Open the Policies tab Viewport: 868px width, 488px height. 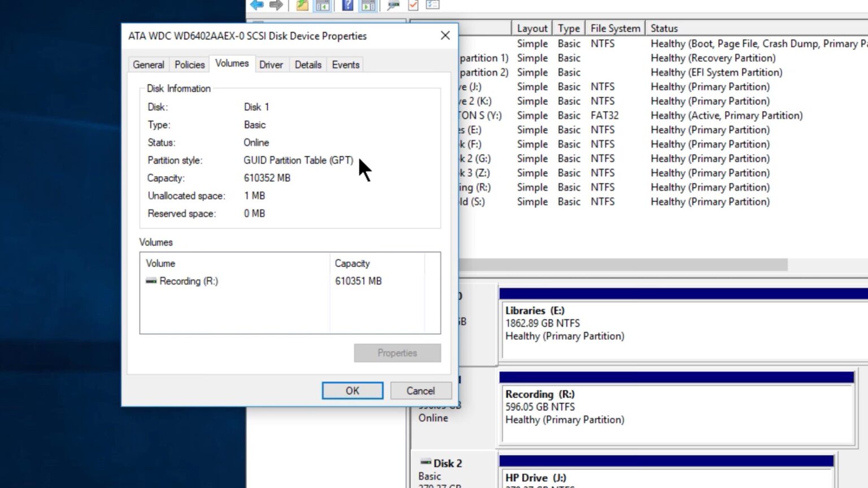click(189, 64)
